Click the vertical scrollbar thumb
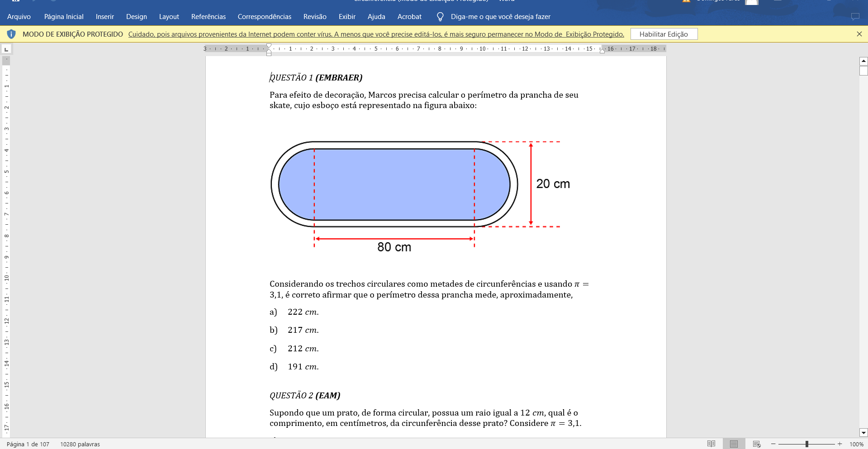The height and width of the screenshot is (449, 868). 863,71
